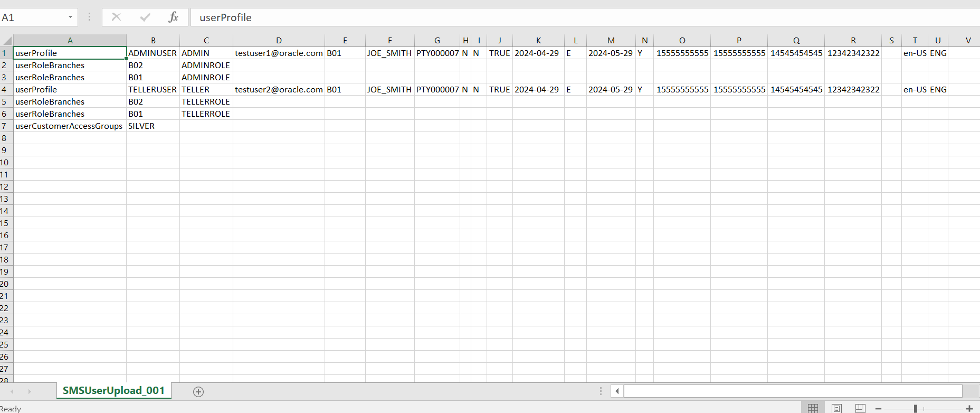
Task: Select the TELLERUSER cell
Action: 153,90
